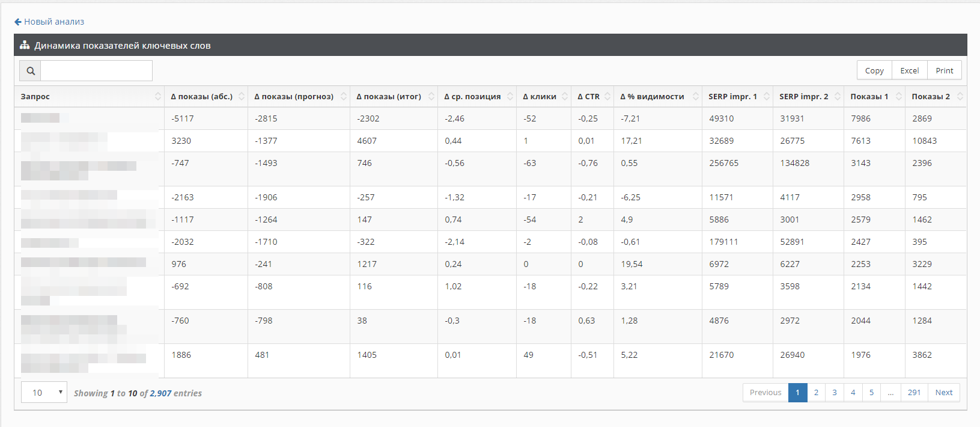Focus the table search input field
980x427 pixels.
point(96,71)
